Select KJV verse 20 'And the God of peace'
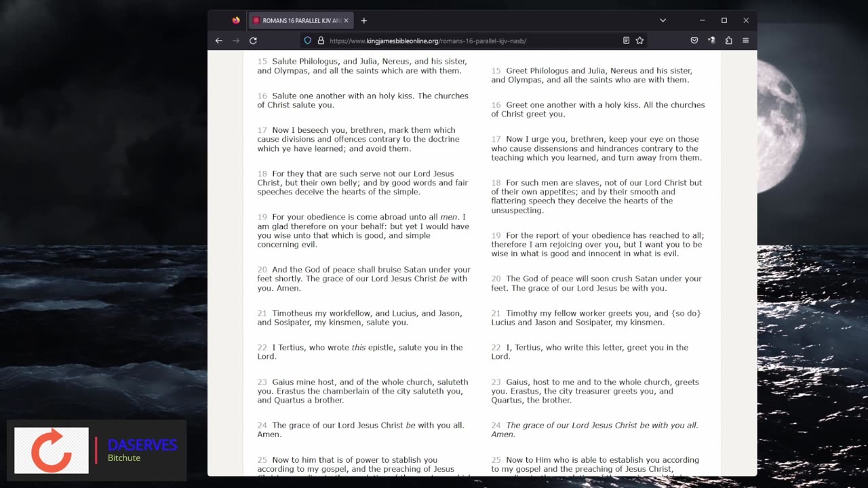The height and width of the screenshot is (488, 868). [x=364, y=279]
